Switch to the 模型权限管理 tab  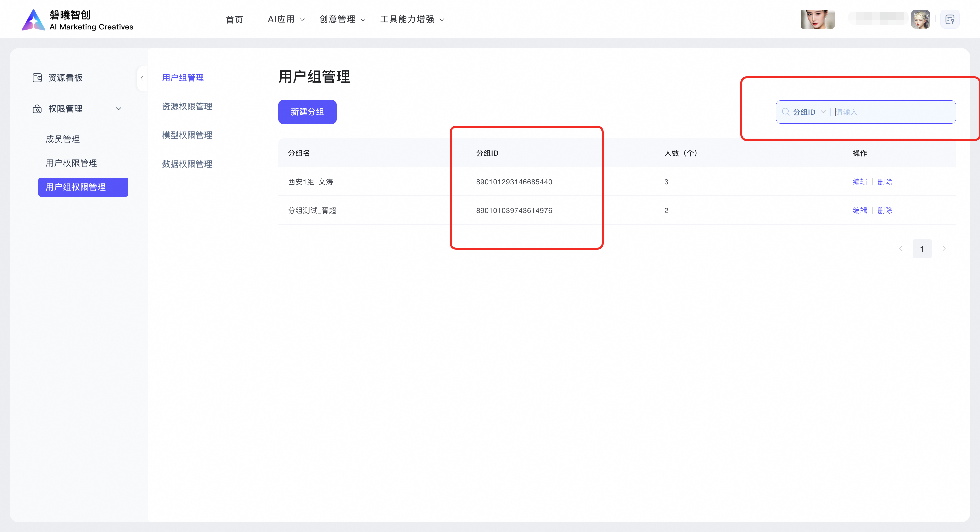187,135
